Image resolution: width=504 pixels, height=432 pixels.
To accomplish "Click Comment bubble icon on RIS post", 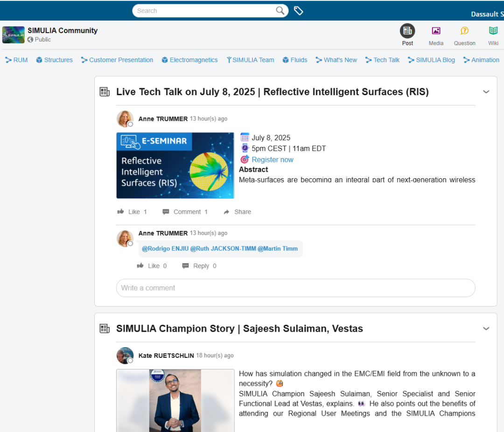I will [166, 212].
